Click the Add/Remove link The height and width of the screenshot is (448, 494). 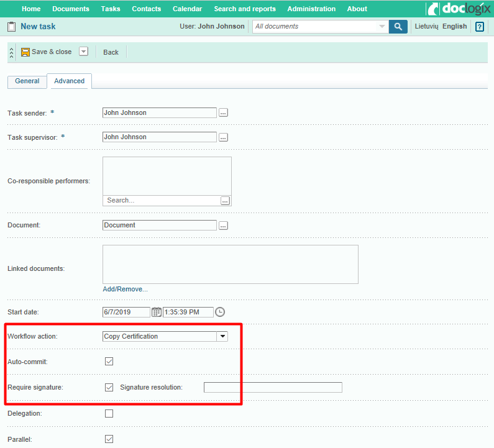125,289
